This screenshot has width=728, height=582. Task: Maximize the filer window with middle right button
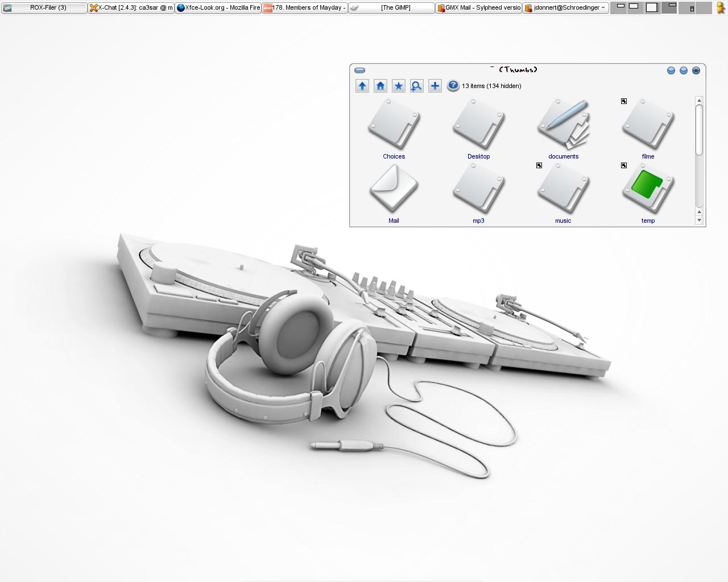point(684,70)
